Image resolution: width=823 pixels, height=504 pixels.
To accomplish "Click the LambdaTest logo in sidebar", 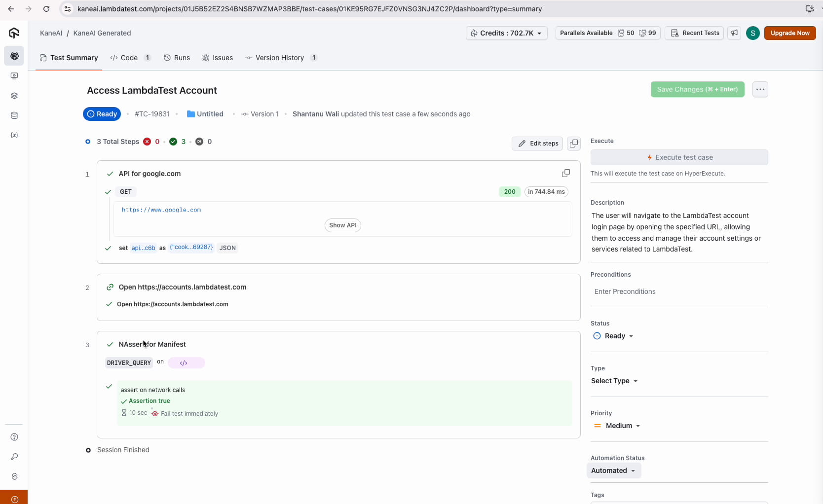I will click(x=14, y=33).
